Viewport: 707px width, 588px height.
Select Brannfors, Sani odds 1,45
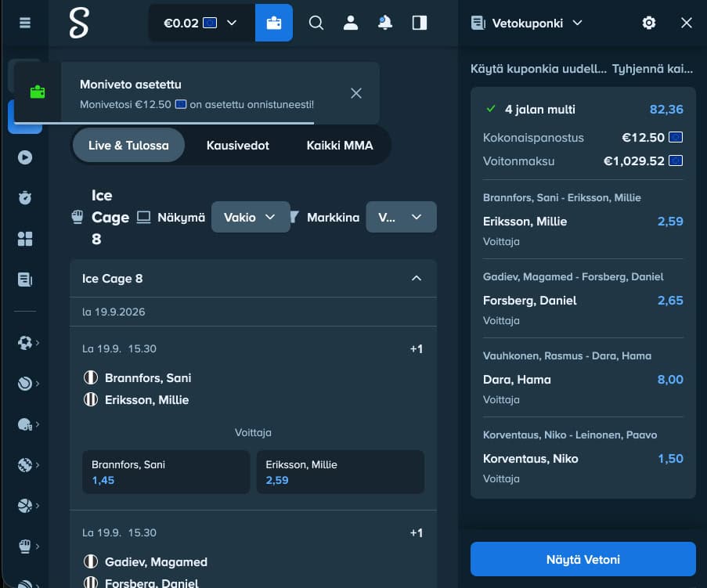pyautogui.click(x=166, y=471)
